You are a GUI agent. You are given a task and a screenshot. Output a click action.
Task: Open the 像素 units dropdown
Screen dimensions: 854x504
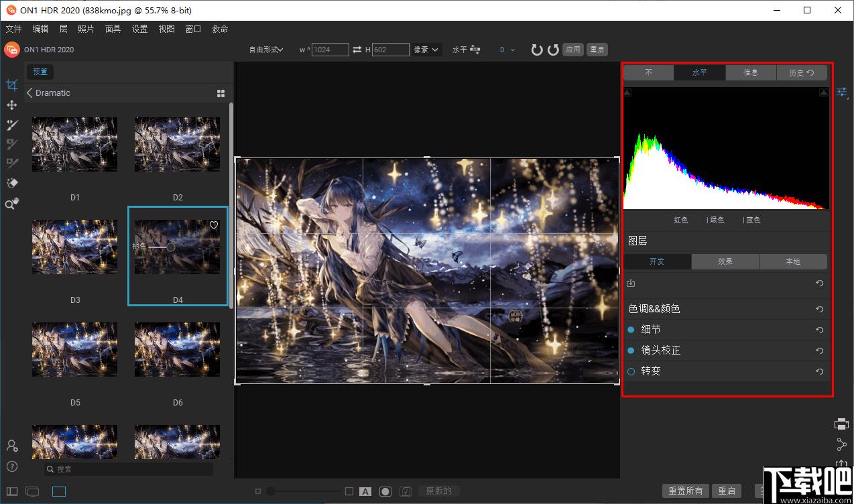[426, 50]
